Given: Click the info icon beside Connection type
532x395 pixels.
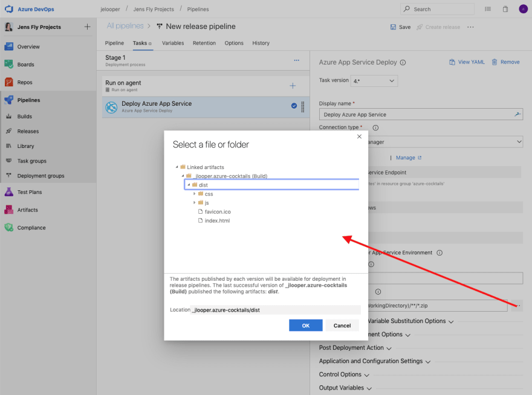Looking at the screenshot, I should (x=375, y=127).
